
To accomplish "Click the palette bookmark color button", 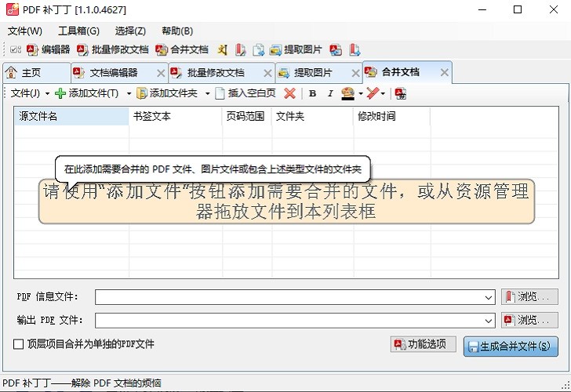I will (347, 93).
